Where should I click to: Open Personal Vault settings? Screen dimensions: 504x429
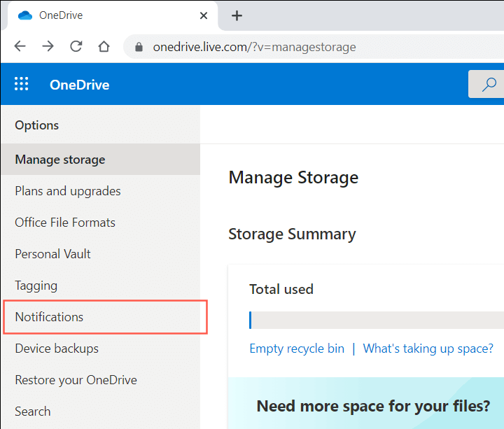[53, 254]
